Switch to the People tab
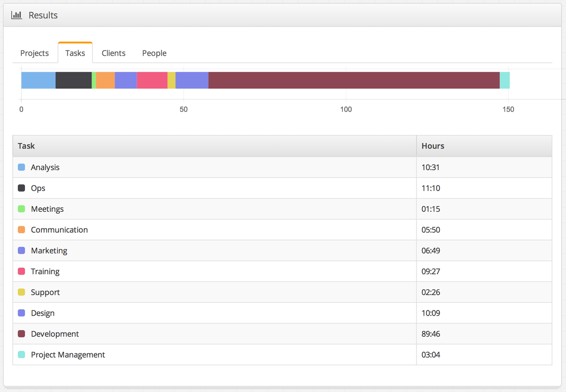 click(x=154, y=53)
